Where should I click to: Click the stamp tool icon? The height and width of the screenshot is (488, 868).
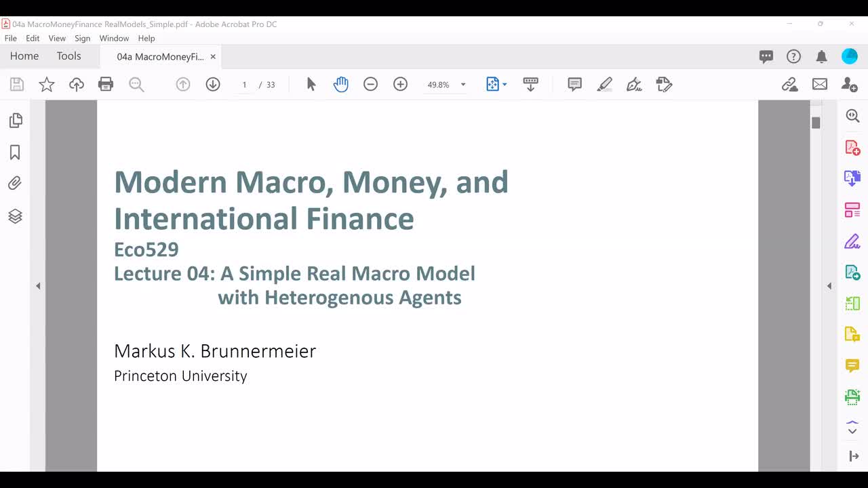(x=664, y=85)
